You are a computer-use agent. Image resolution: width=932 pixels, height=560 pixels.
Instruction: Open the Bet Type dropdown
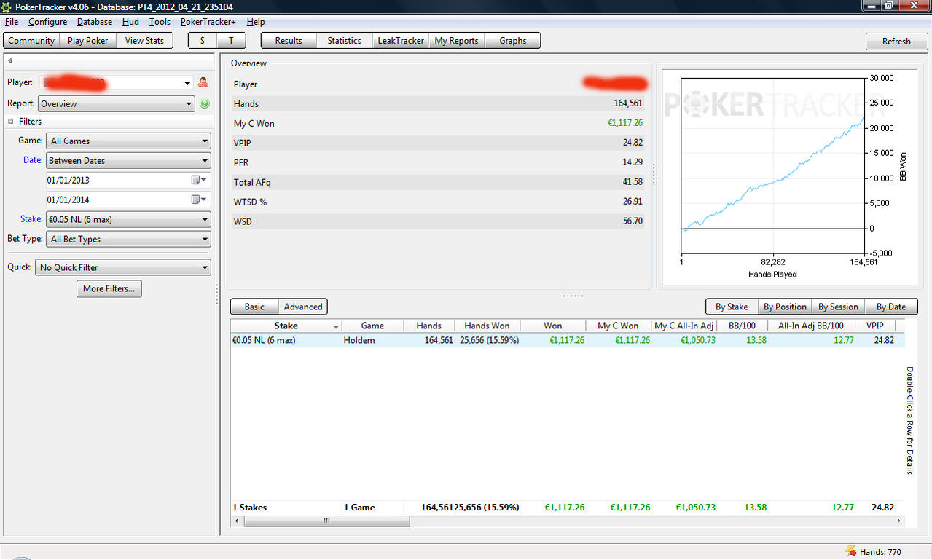128,239
